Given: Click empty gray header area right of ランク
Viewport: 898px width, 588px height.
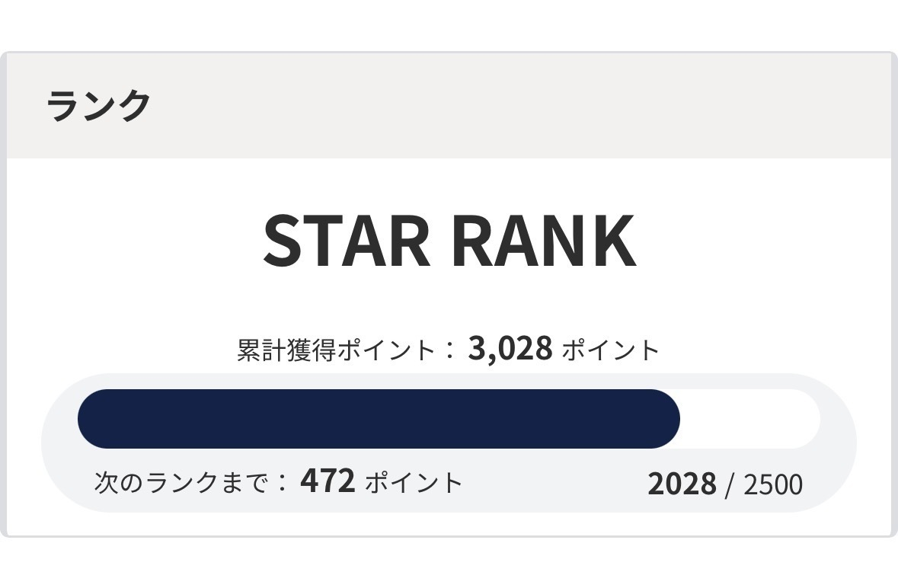Looking at the screenshot, I should coord(533,106).
